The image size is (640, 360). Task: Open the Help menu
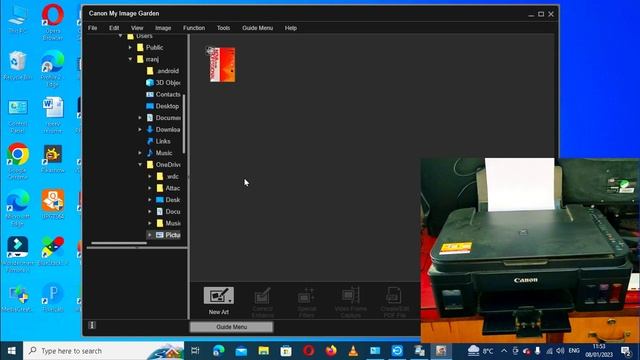[x=291, y=28]
